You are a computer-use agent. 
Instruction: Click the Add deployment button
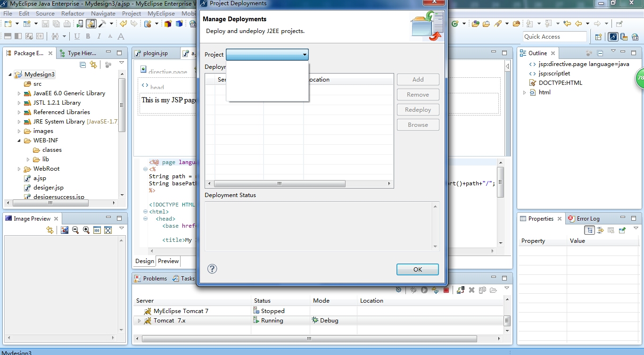coord(418,80)
